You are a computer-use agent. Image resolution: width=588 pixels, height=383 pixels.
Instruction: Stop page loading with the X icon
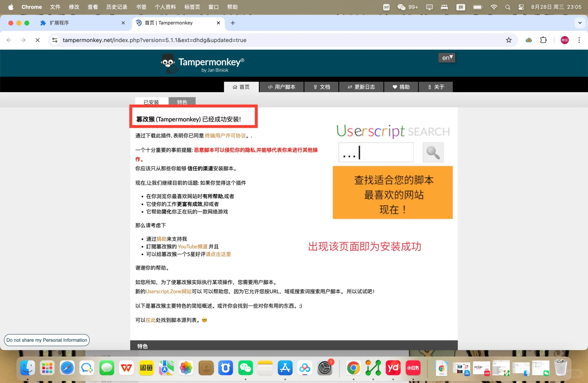[38, 40]
